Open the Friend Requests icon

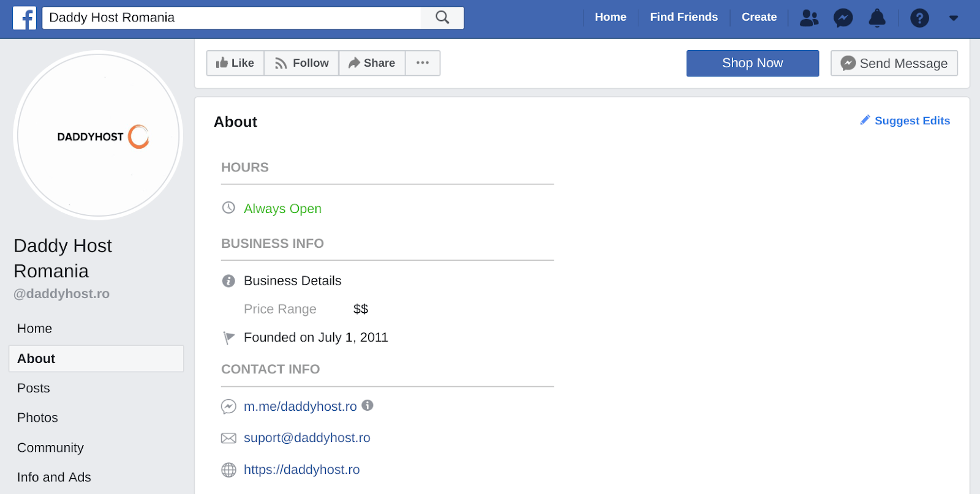pyautogui.click(x=809, y=18)
